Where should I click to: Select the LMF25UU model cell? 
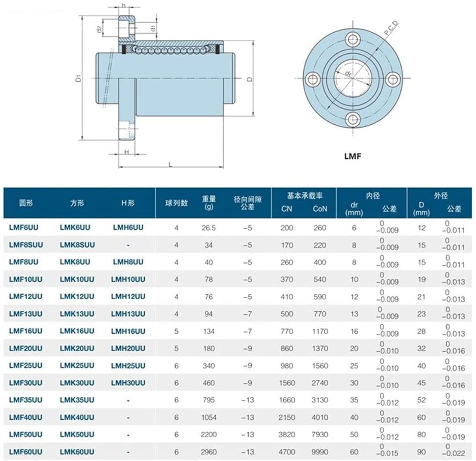pos(25,366)
